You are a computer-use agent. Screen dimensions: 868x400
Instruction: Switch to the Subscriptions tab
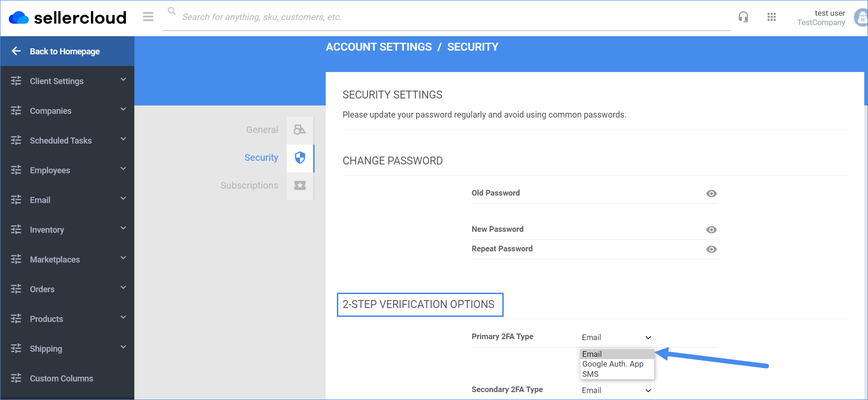249,185
